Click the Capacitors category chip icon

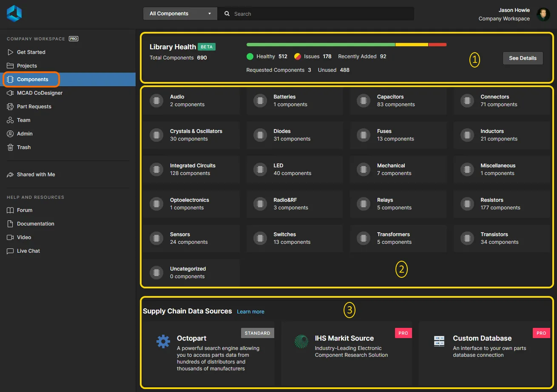point(364,101)
